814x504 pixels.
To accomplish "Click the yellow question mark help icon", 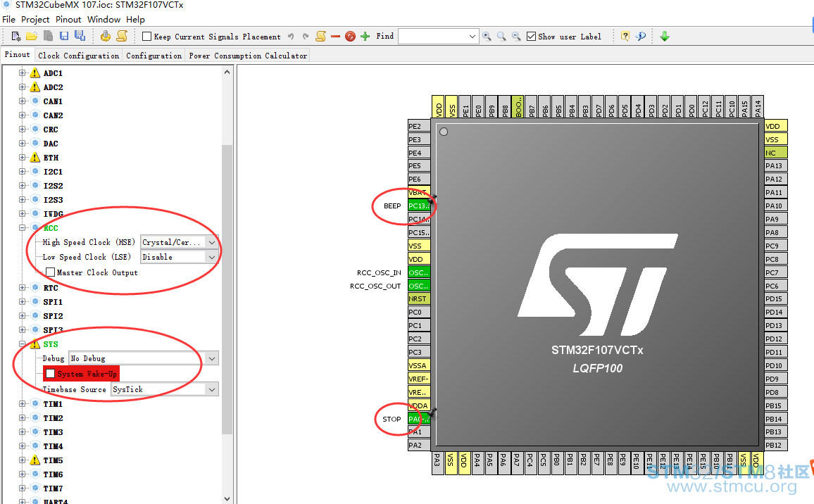I will tap(625, 37).
